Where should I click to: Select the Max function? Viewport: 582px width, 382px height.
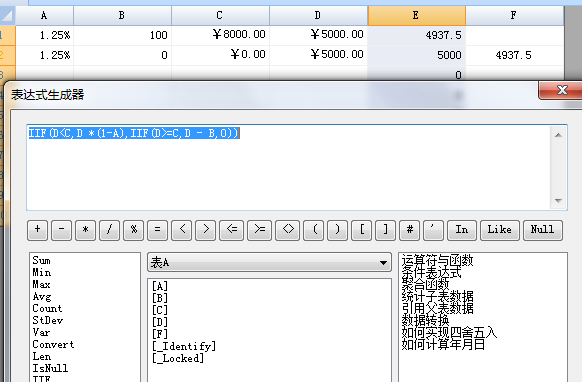(x=41, y=284)
